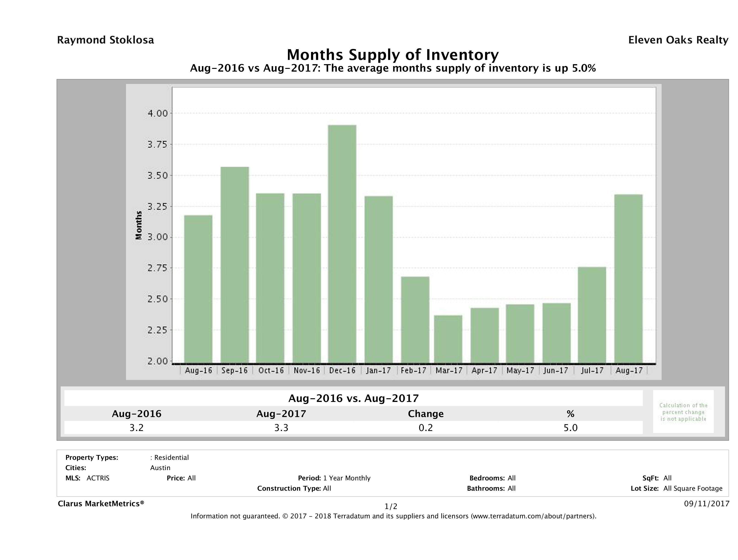Click the Sep-16 bar

tap(235, 265)
